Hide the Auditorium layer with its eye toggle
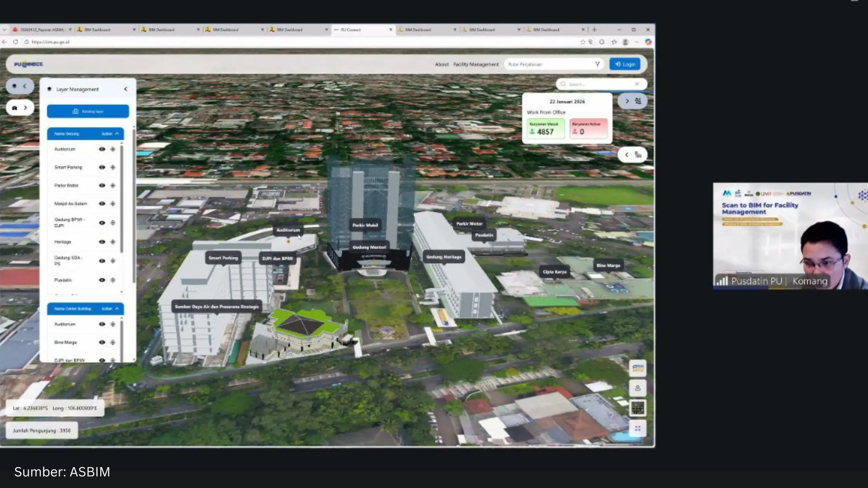The width and height of the screenshot is (868, 488). coord(102,149)
